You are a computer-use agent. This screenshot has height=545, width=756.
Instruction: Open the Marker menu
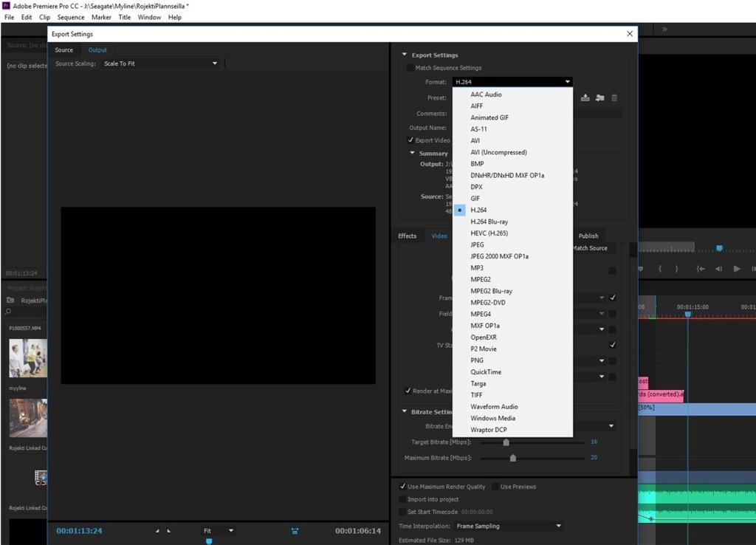point(101,17)
